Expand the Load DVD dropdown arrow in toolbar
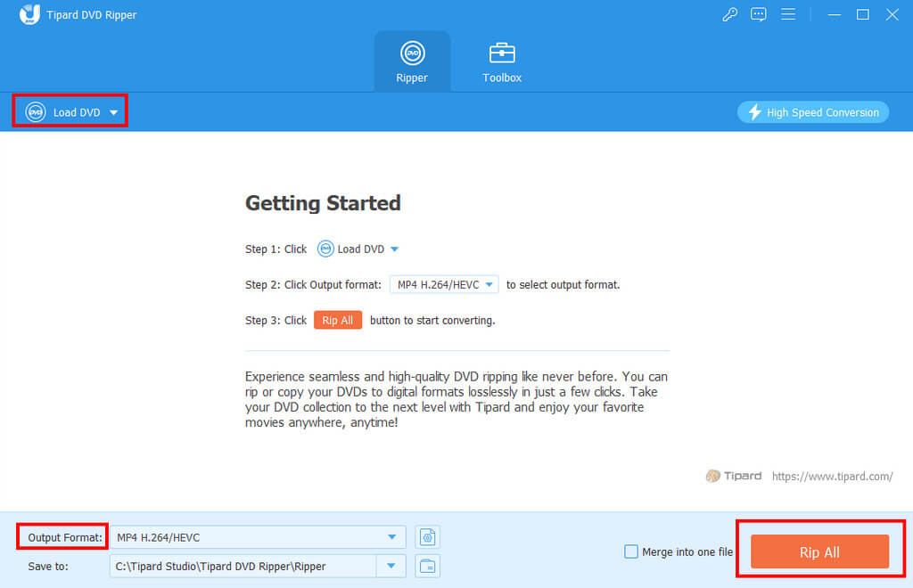913x588 pixels. (113, 112)
